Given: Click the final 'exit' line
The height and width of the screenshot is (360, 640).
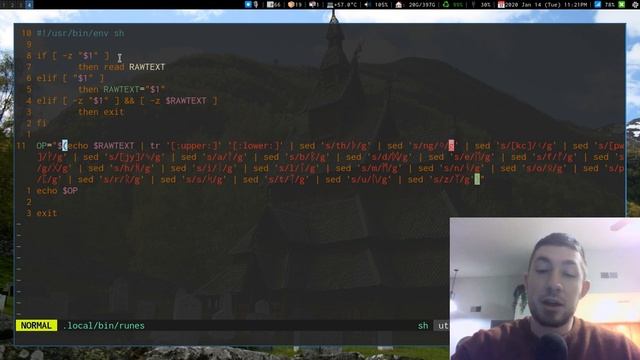Looking at the screenshot, I should point(47,213).
